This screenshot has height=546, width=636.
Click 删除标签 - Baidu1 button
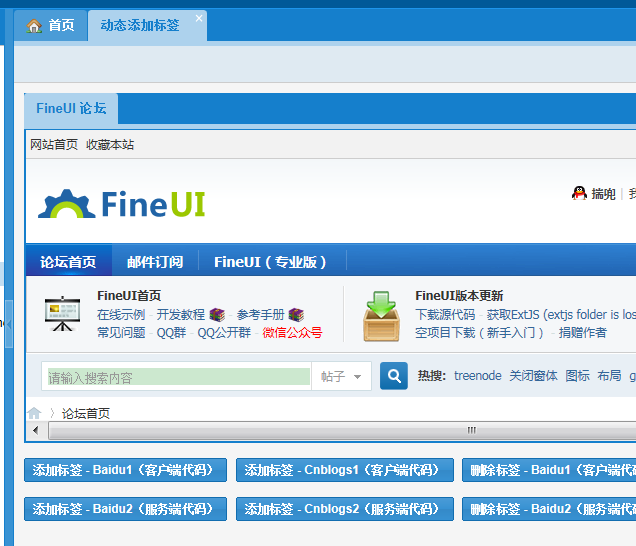(549, 470)
